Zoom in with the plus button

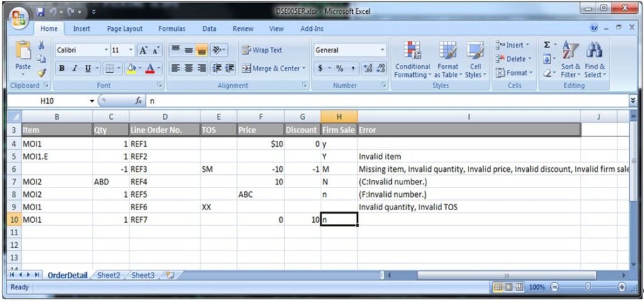coord(622,287)
